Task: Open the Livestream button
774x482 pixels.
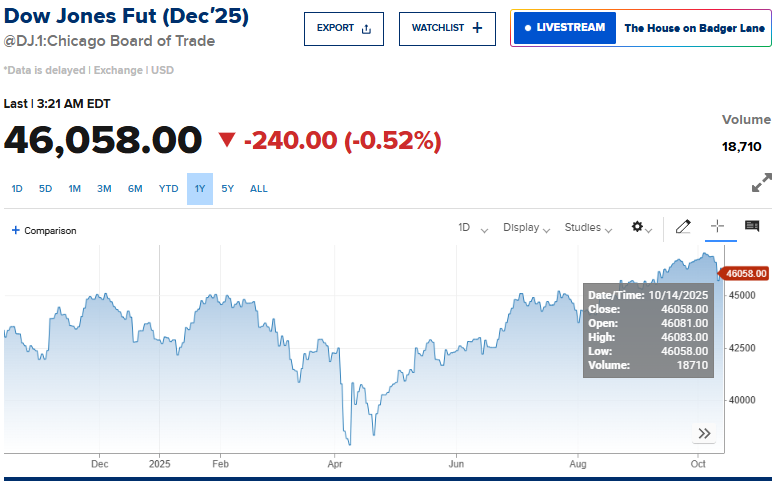Action: pos(565,28)
